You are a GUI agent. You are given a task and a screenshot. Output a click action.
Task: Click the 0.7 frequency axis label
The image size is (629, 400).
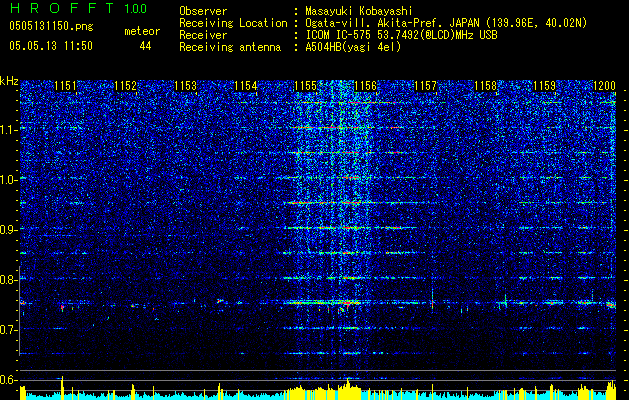click(x=8, y=330)
